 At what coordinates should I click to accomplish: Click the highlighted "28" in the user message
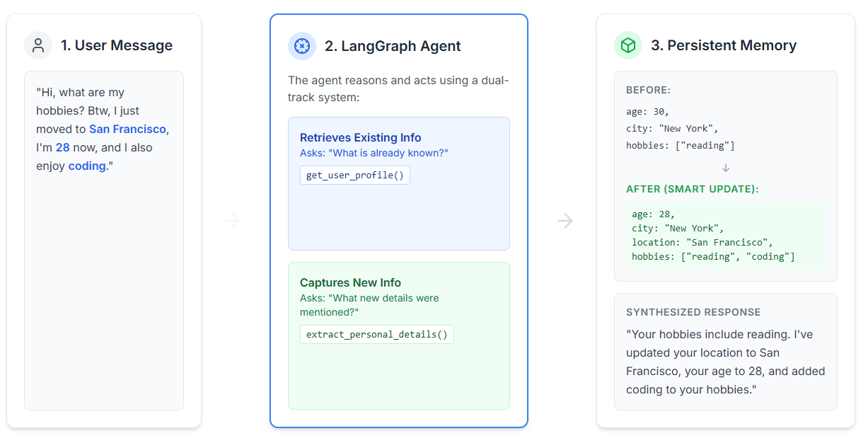(62, 147)
